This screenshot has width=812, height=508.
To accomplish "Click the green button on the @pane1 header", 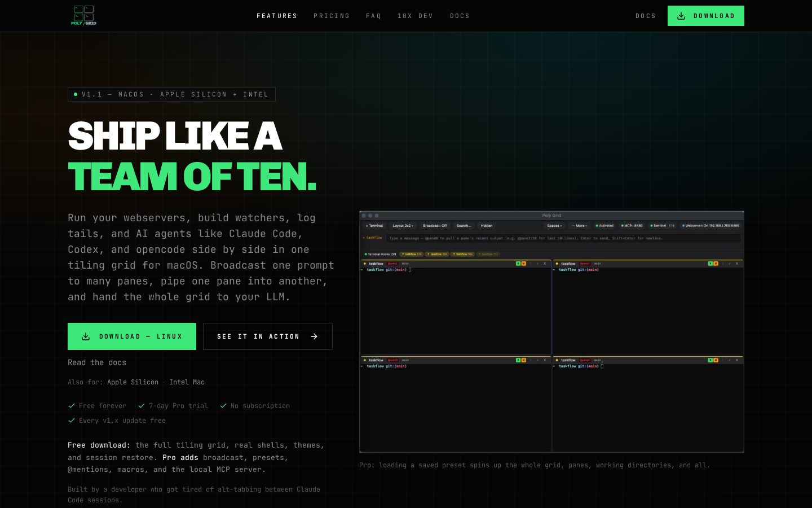I will pos(518,264).
